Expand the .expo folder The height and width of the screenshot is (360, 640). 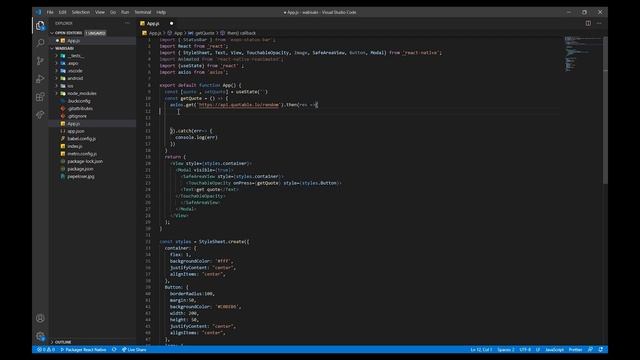(56, 63)
